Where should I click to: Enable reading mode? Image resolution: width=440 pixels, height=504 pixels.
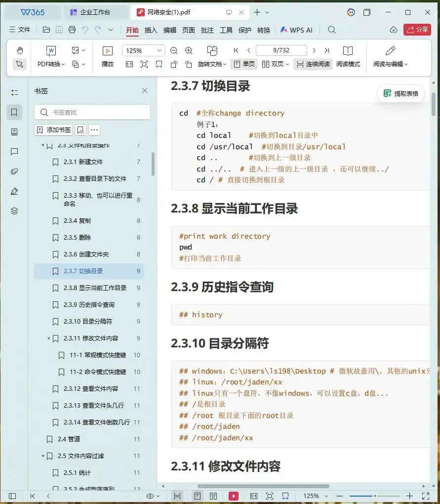click(x=348, y=56)
